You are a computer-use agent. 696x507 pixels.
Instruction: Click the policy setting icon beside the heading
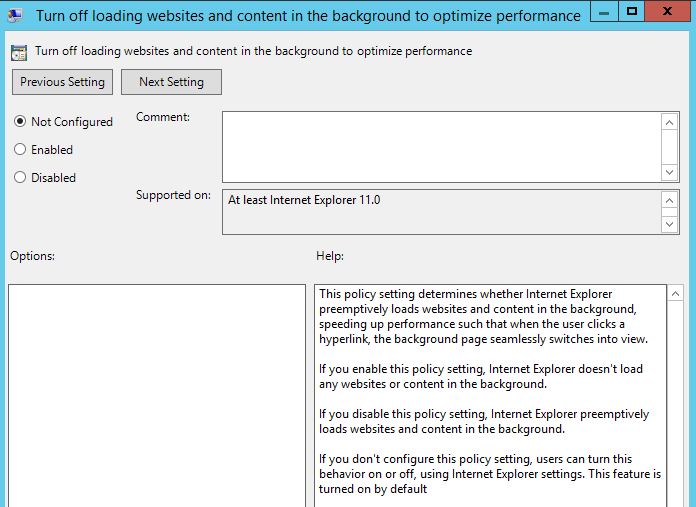pyautogui.click(x=19, y=52)
